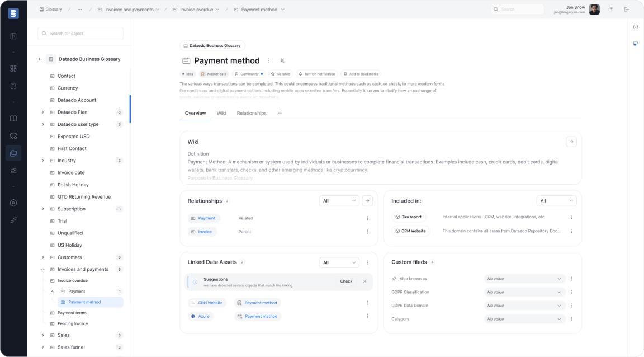Open the comments icon in the right rail

636,43
